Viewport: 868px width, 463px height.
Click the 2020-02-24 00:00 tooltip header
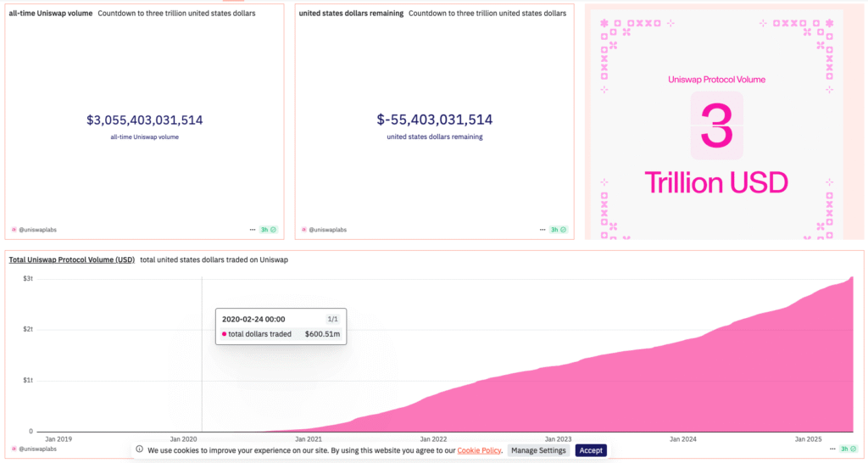click(253, 319)
